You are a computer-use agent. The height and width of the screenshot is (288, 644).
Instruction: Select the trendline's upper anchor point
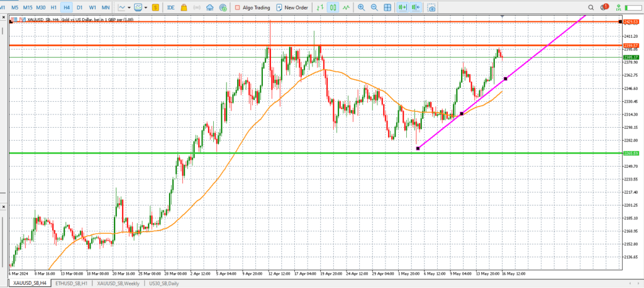pyautogui.click(x=505, y=79)
